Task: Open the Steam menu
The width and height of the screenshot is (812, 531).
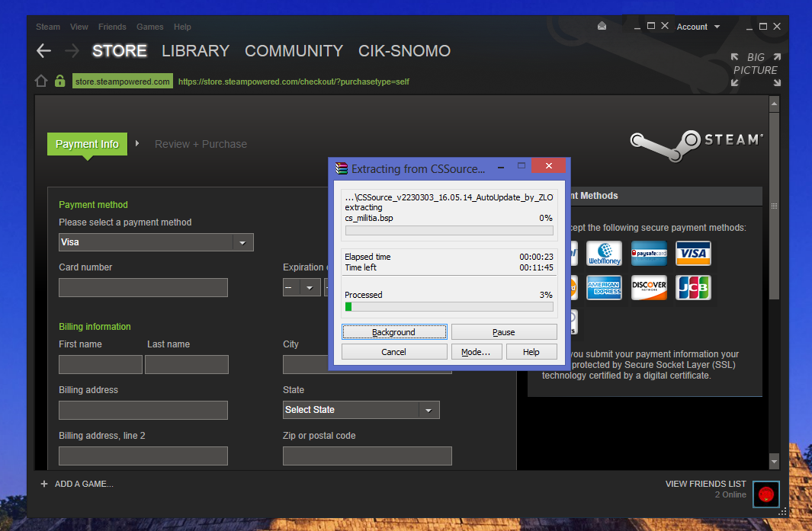Action: [47, 27]
